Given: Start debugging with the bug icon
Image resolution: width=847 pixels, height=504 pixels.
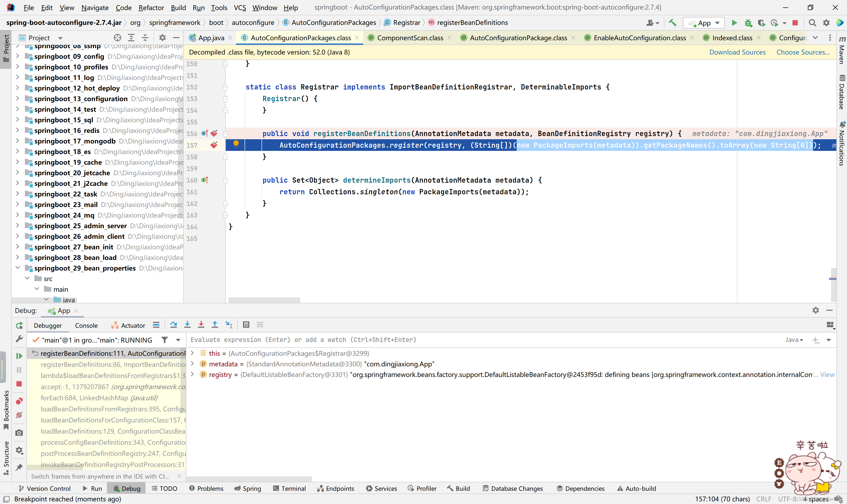Looking at the screenshot, I should click(748, 23).
